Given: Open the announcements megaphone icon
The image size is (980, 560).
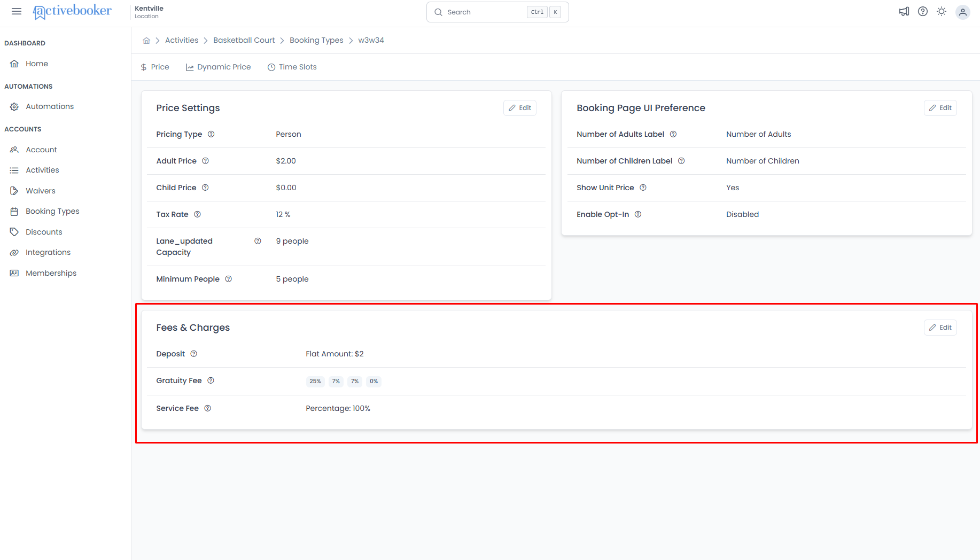Looking at the screenshot, I should click(x=904, y=11).
